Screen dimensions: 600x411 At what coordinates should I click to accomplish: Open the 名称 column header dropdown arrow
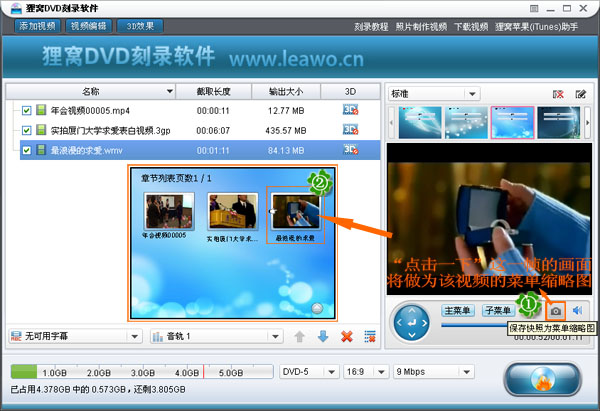170,91
